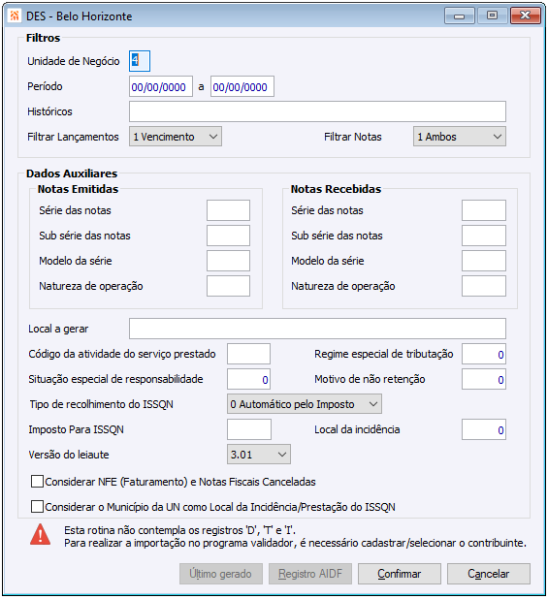Click the DES application icon in title bar

(x=15, y=16)
